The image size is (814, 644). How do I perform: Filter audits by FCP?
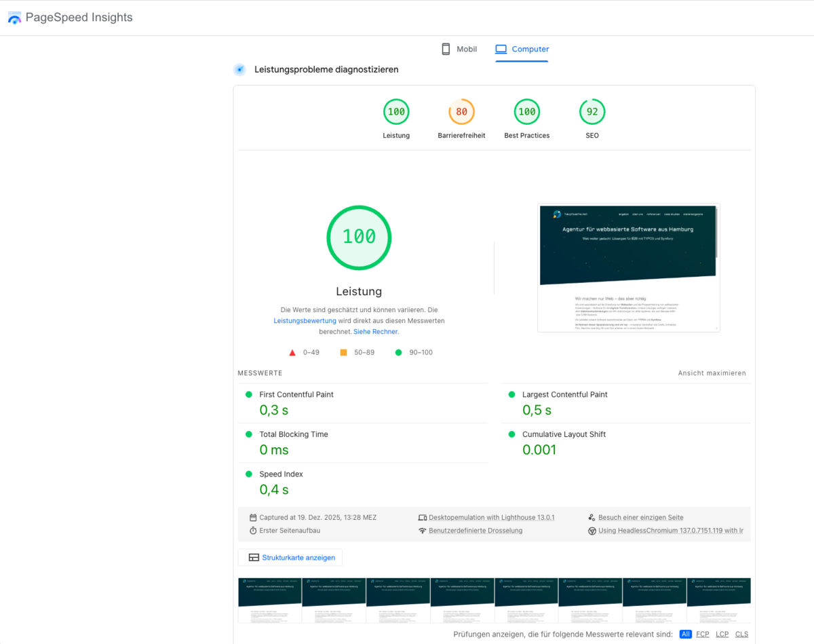coord(703,634)
